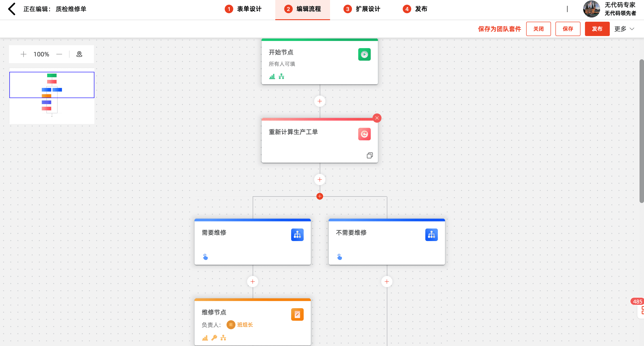
Task: Zoom out with the minus button
Action: coord(59,54)
